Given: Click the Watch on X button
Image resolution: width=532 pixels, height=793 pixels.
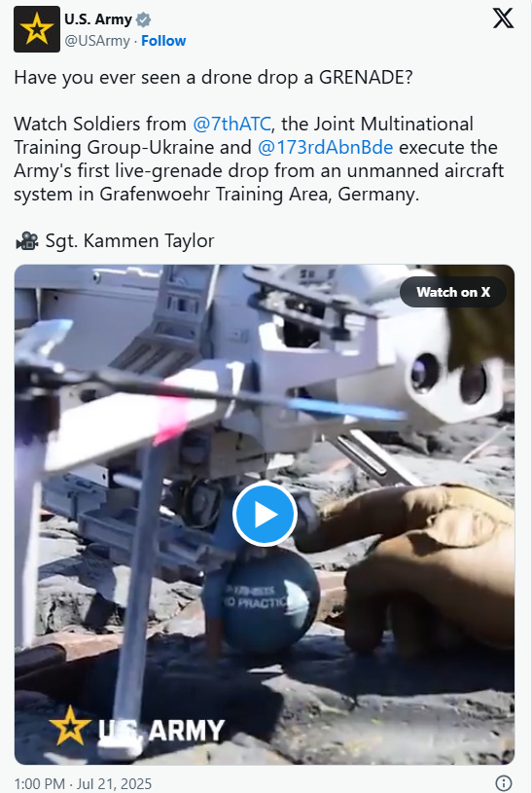Looking at the screenshot, I should [453, 292].
